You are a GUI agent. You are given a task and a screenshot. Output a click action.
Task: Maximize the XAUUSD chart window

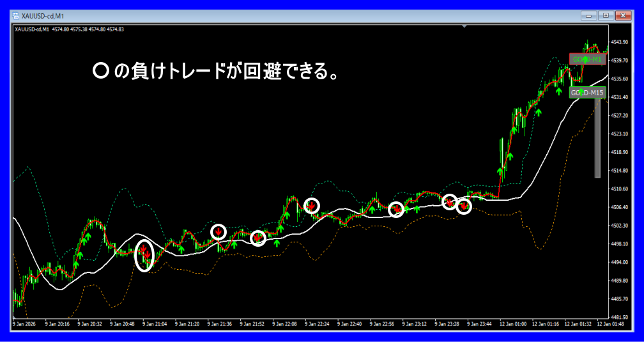606,15
